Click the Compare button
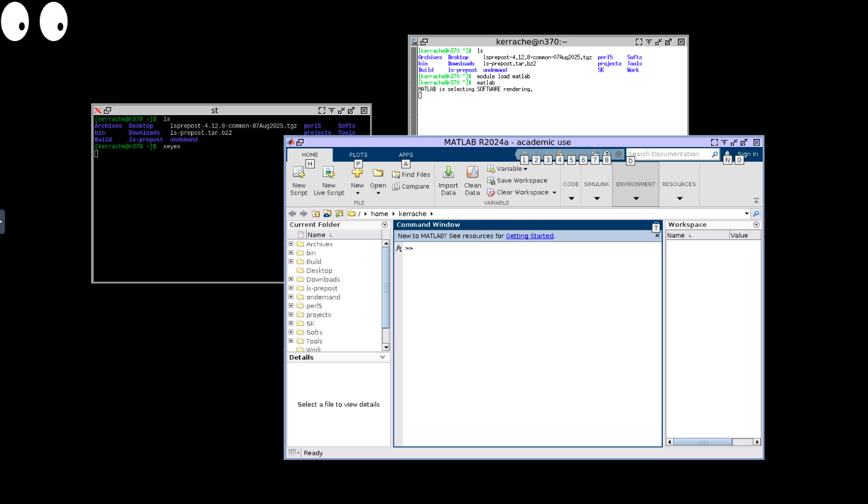Screen dimensions: 868x504 click(410, 187)
